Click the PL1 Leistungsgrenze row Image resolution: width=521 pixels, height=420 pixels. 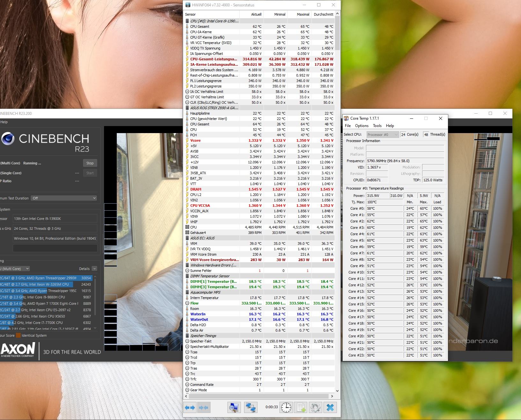tap(259, 81)
